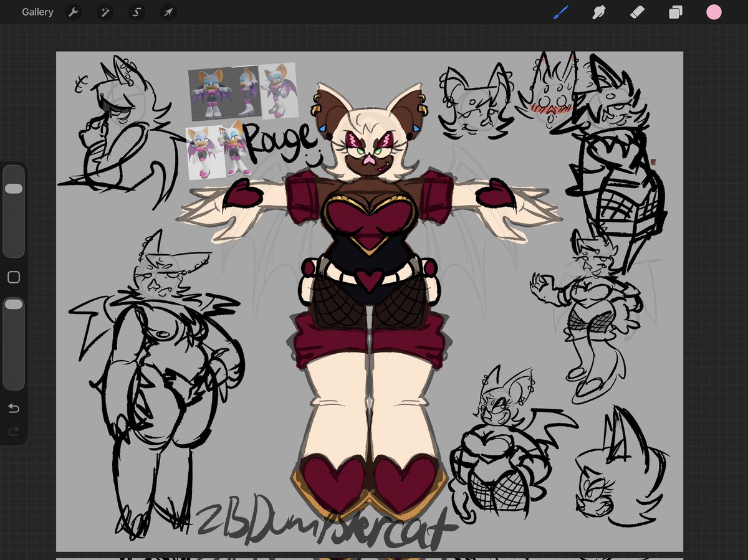Undo the last stroke
Screen dimensions: 748x560
pyautogui.click(x=14, y=409)
